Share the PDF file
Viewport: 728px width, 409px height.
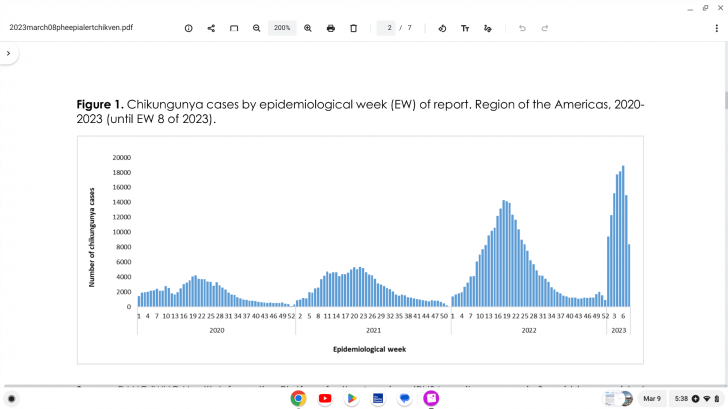pos(211,28)
